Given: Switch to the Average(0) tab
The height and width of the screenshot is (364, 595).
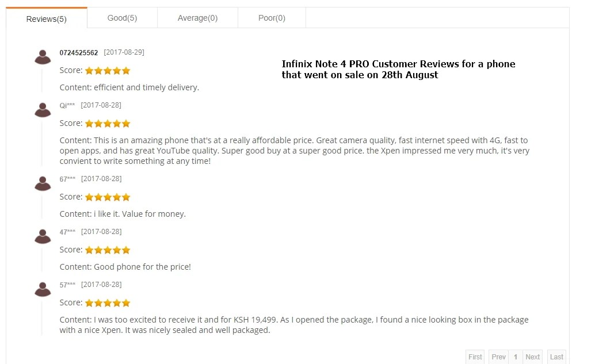Looking at the screenshot, I should [198, 18].
